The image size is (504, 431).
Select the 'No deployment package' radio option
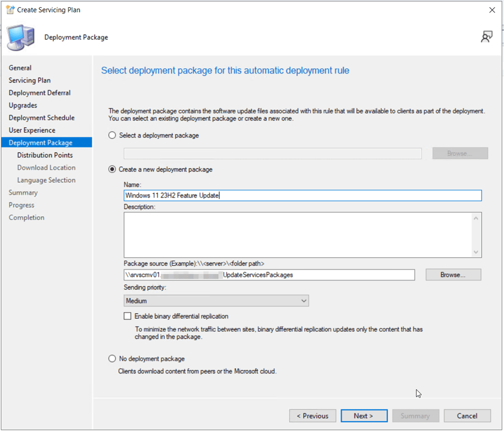[x=112, y=359]
